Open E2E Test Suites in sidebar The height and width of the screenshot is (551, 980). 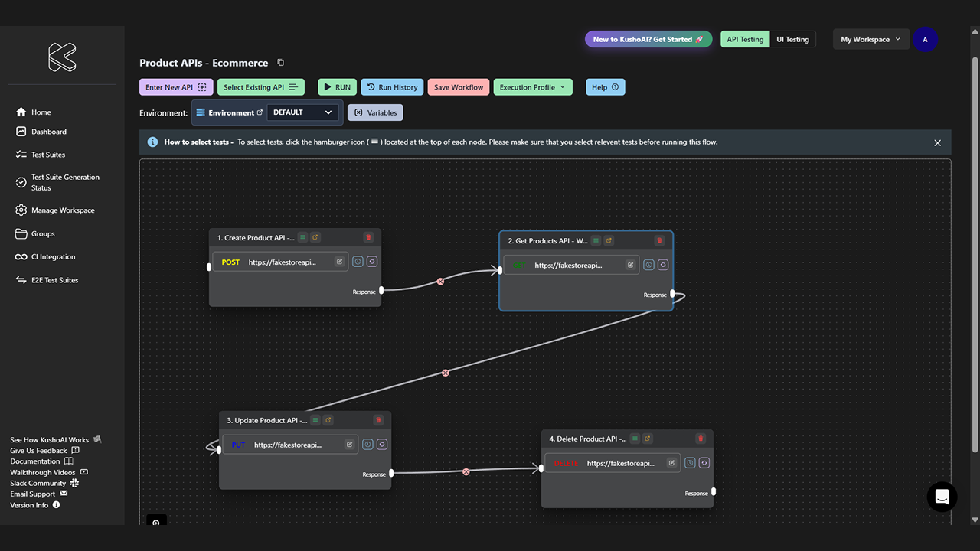pos(47,280)
